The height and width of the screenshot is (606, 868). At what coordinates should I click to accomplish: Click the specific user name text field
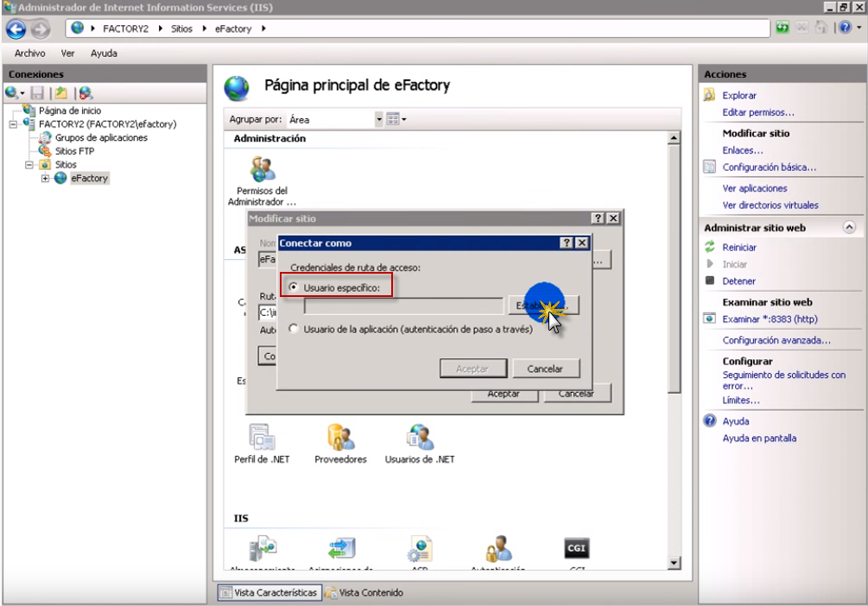point(402,306)
